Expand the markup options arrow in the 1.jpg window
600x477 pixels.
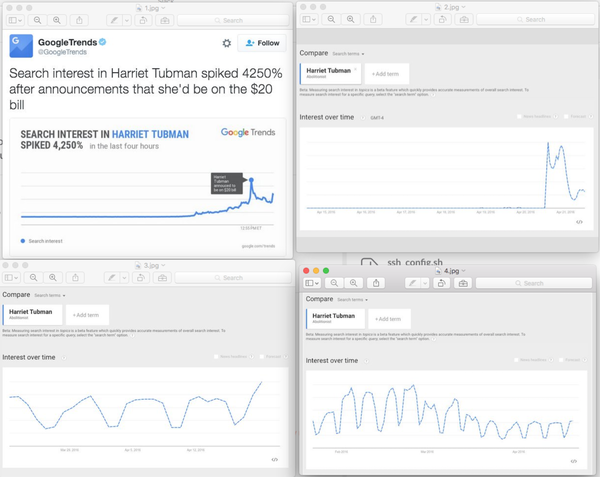click(x=127, y=20)
